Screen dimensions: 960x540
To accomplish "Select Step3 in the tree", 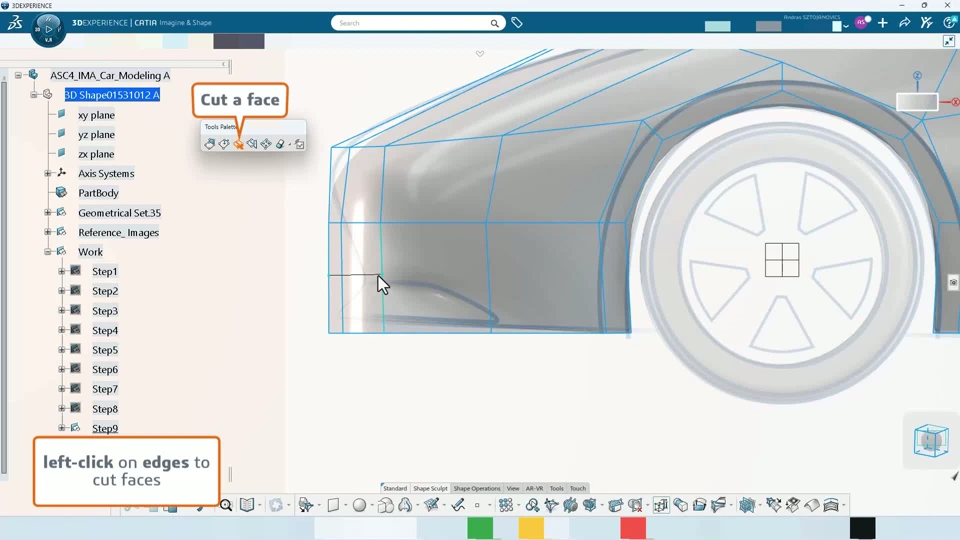I will (x=105, y=311).
